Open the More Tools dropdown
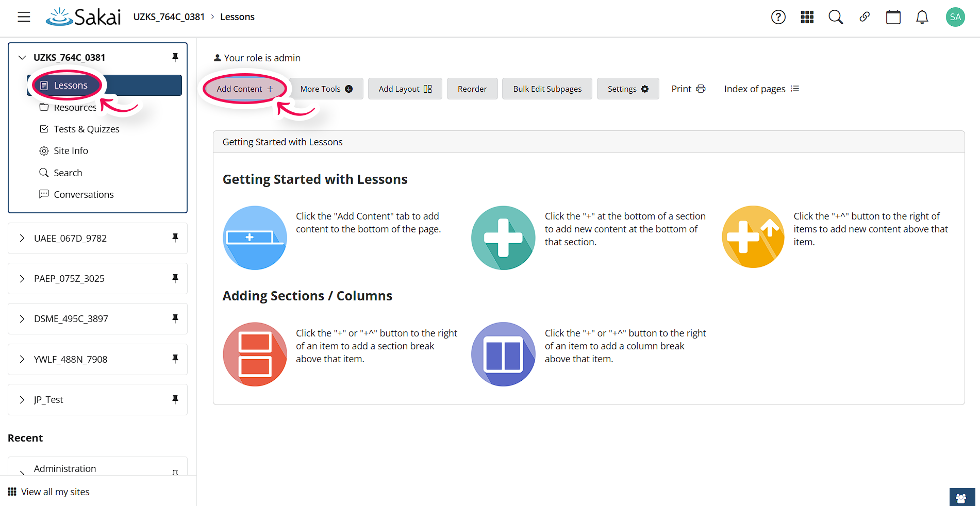This screenshot has width=980, height=506. pos(325,89)
